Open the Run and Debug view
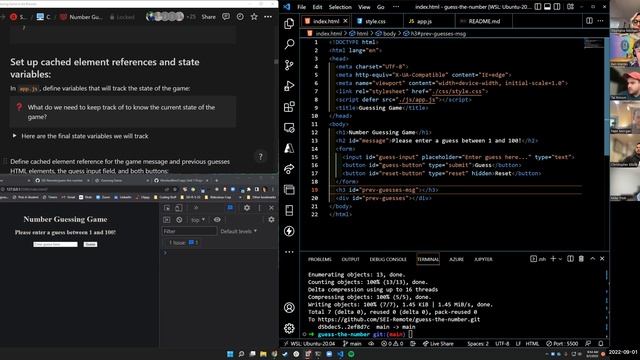 click(x=289, y=86)
